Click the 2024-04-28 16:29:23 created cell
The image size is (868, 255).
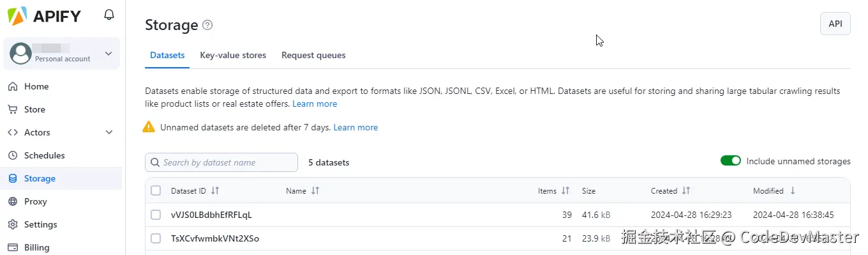click(691, 215)
